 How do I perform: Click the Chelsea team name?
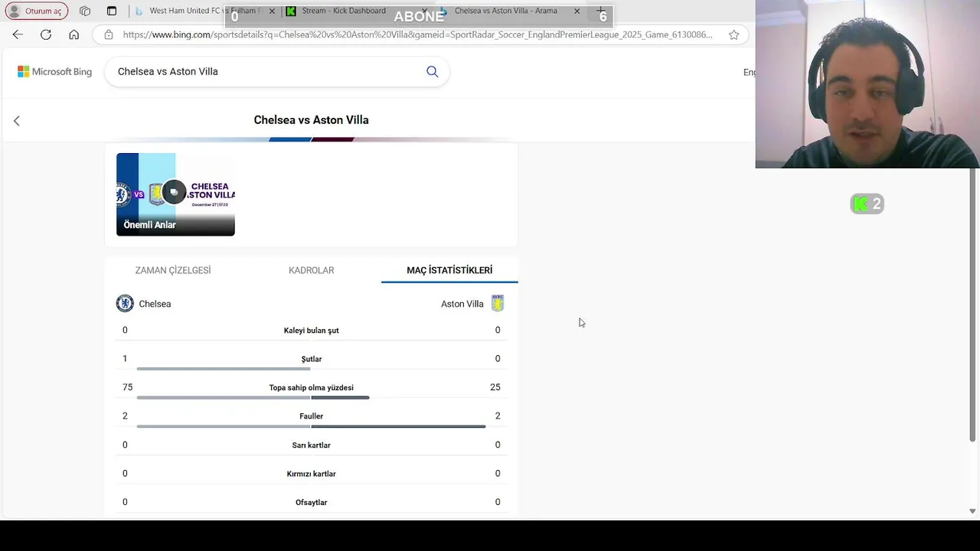(x=155, y=304)
